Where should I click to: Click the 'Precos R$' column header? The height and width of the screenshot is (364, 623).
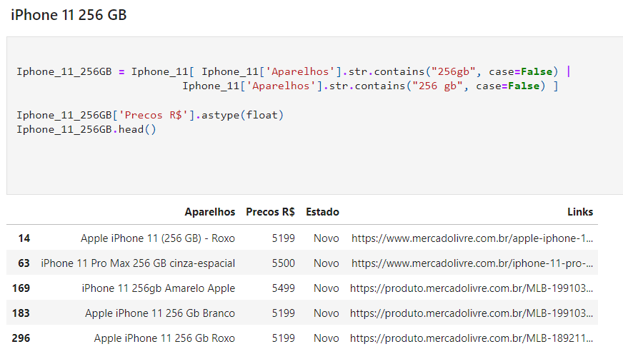pos(270,212)
